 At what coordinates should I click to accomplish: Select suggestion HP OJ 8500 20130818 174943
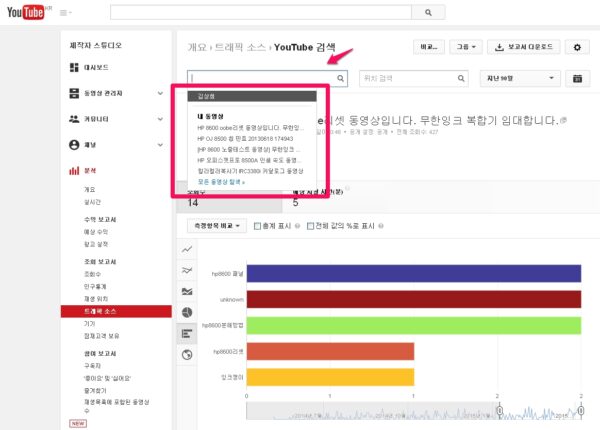tap(245, 138)
